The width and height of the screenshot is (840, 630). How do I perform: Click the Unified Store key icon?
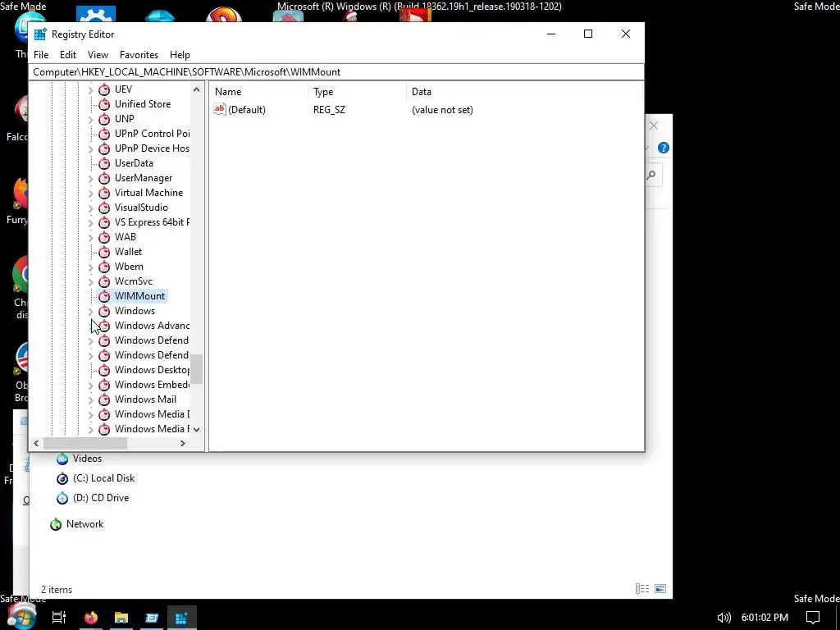104,104
